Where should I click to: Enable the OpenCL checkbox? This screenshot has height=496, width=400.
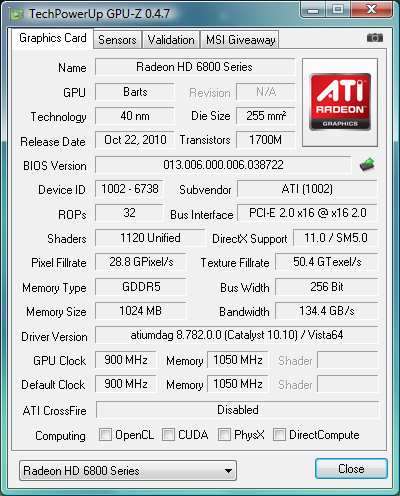point(105,435)
